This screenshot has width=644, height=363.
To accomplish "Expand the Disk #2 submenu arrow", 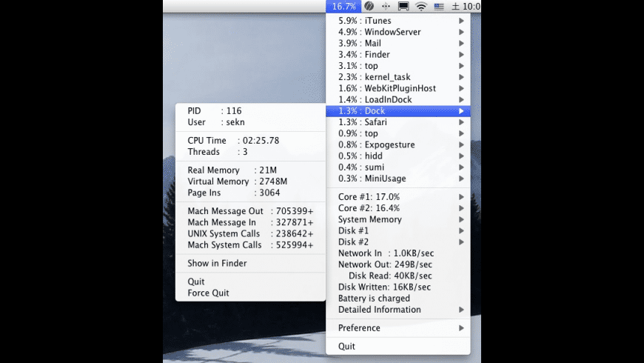I will (461, 242).
